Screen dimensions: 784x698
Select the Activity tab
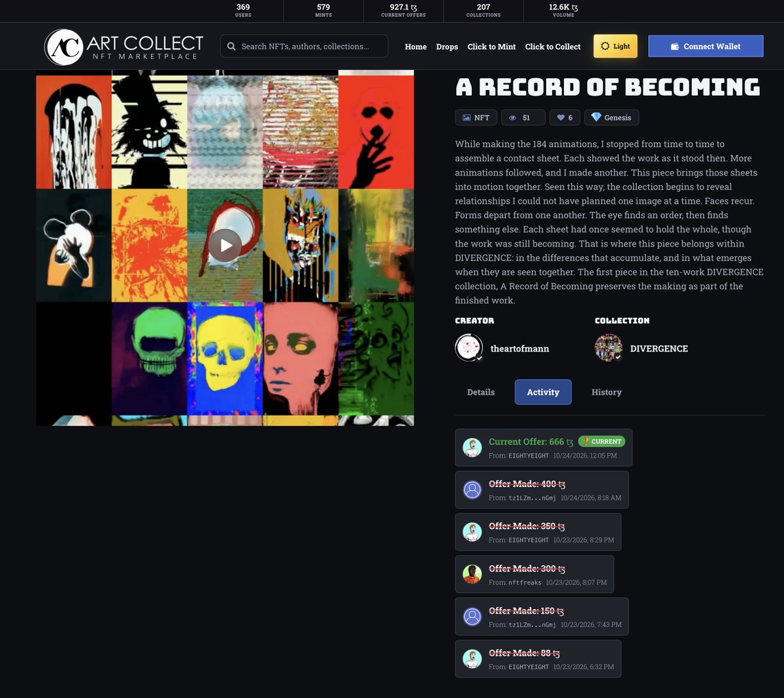click(x=543, y=392)
